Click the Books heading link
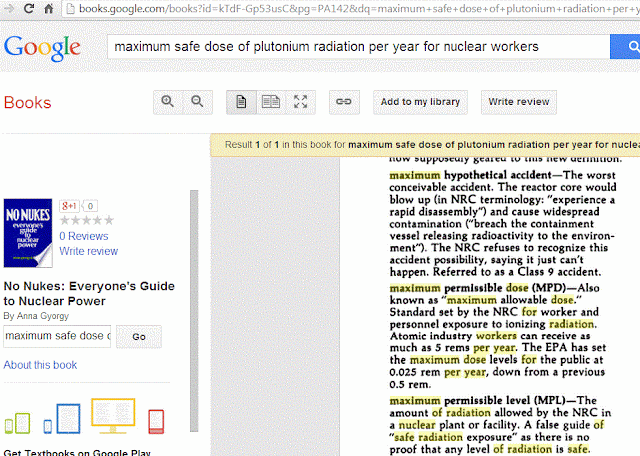This screenshot has height=456, width=640. click(x=28, y=102)
